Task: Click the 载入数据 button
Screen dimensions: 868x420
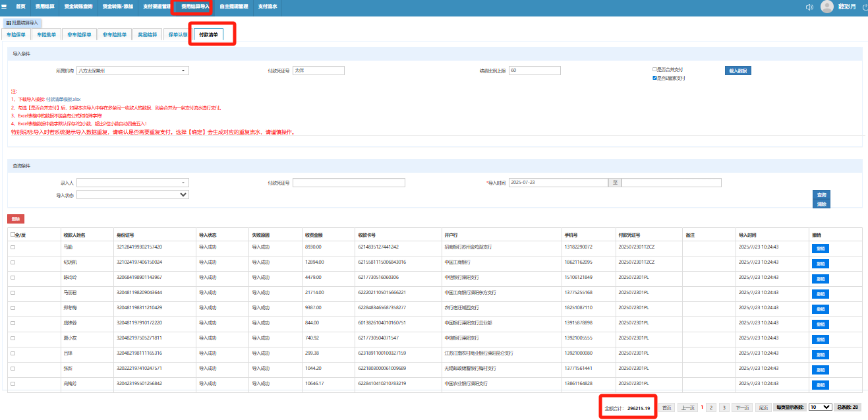Action: (x=738, y=71)
